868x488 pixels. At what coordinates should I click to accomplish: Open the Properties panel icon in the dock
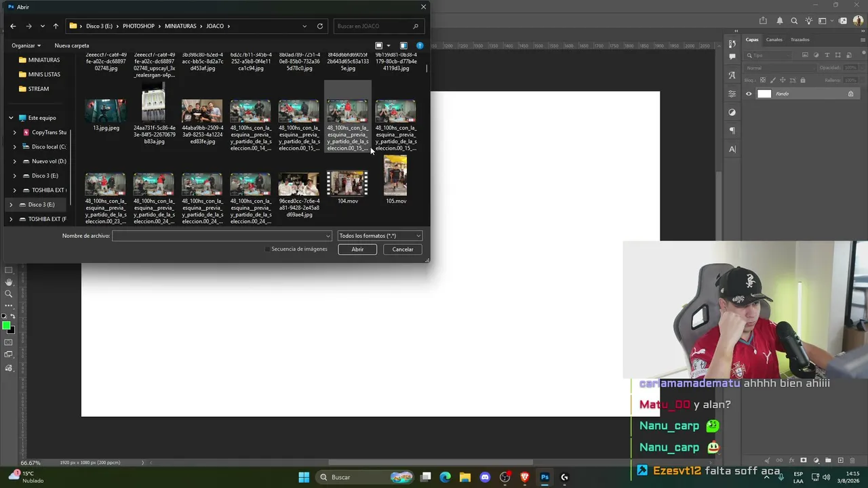pos(732,94)
